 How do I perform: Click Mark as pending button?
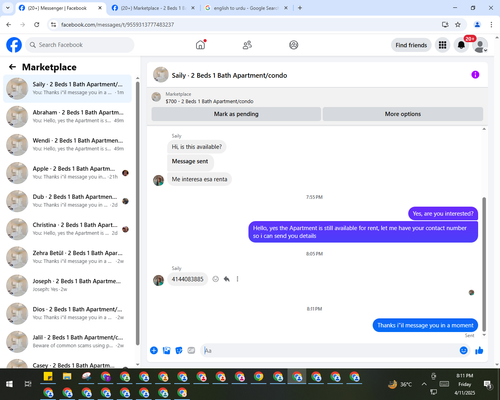[x=236, y=114]
